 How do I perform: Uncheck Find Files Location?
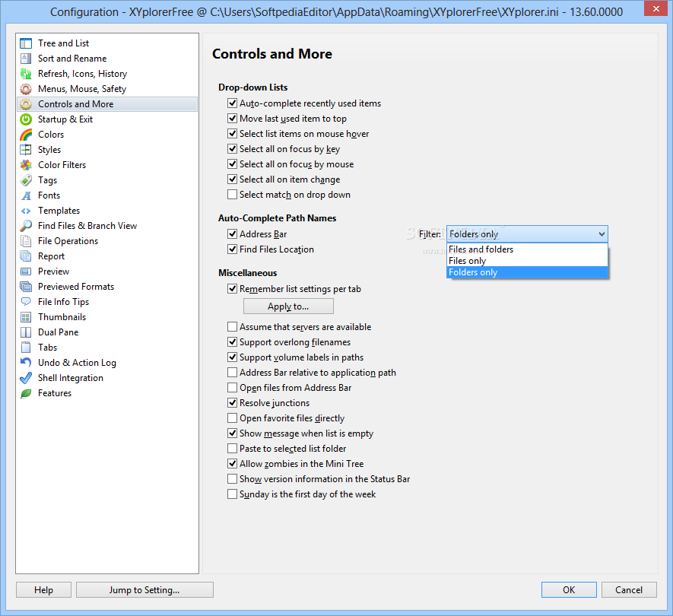click(232, 249)
